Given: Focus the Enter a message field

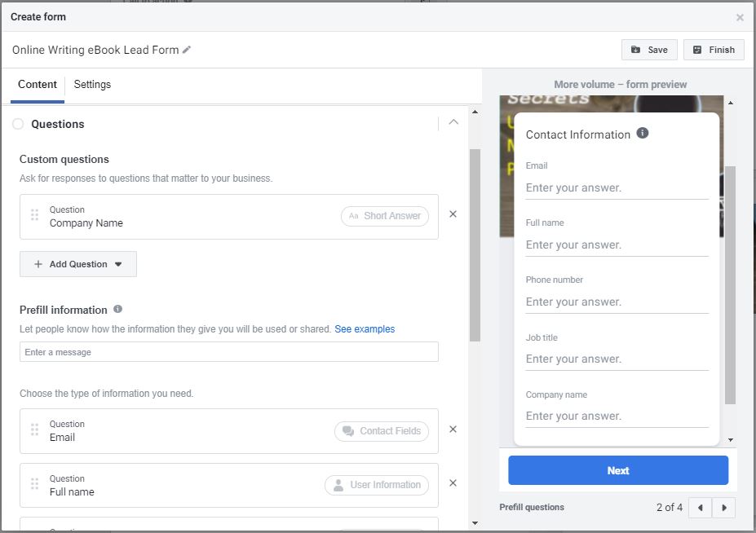Looking at the screenshot, I should (x=229, y=352).
